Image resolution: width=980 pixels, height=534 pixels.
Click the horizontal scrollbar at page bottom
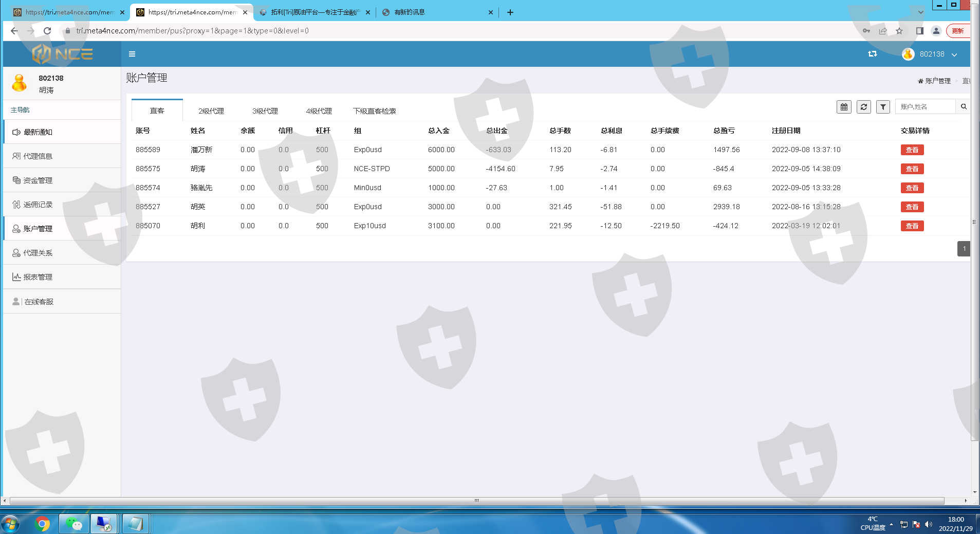tap(476, 501)
